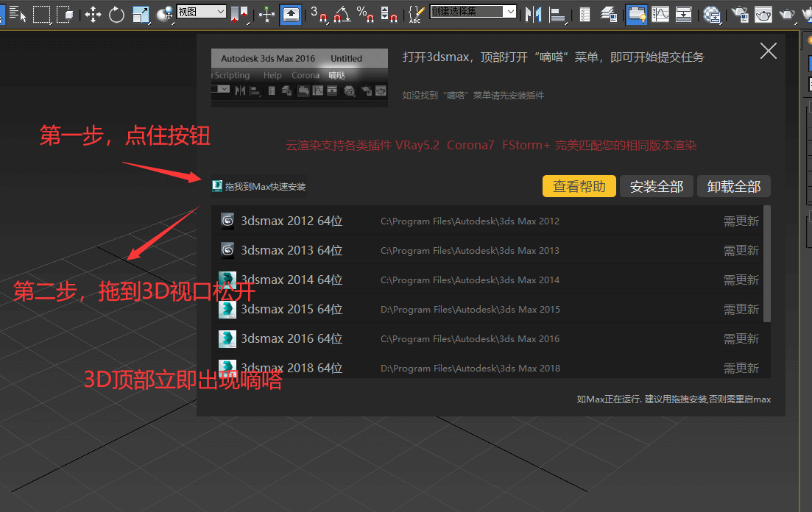
Task: Click the 3ds Max 2016 menu preview thumbnail
Action: [300, 78]
